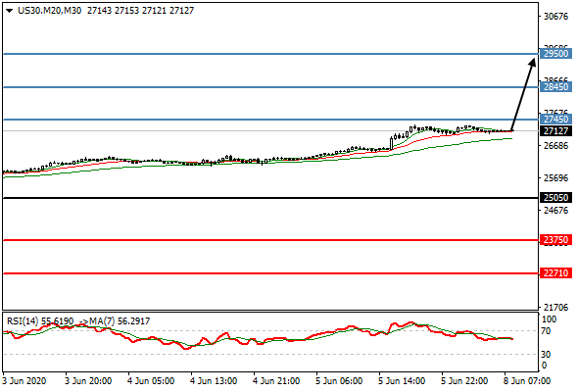Image resolution: width=578 pixels, height=392 pixels.
Task: Select the 28450 blue price level label
Action: pyautogui.click(x=555, y=86)
